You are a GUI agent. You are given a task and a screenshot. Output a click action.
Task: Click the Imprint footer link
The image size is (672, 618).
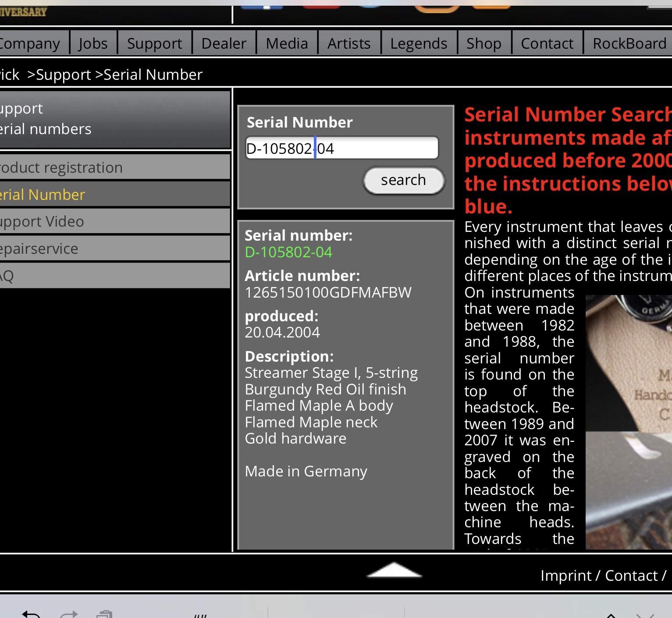[566, 575]
